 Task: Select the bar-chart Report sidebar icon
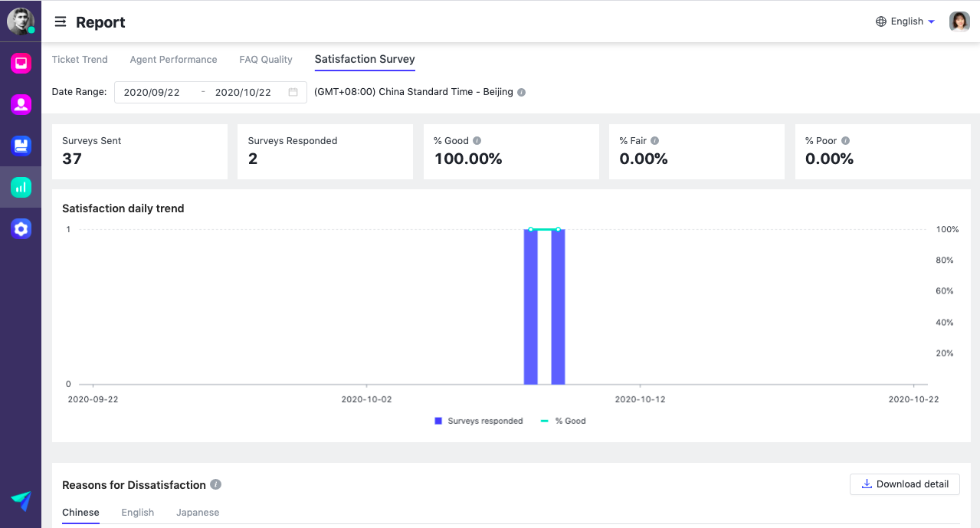tap(21, 187)
